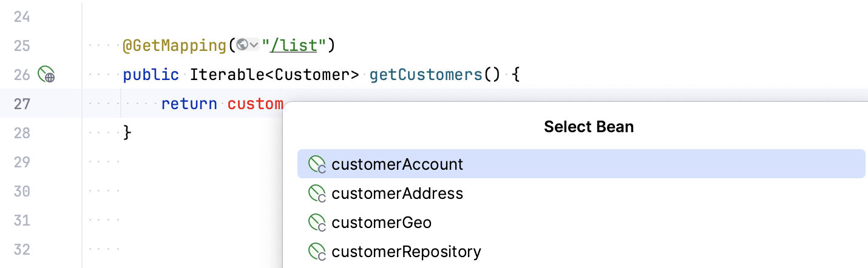Place the cursor on the getCustomers method name

pos(426,75)
